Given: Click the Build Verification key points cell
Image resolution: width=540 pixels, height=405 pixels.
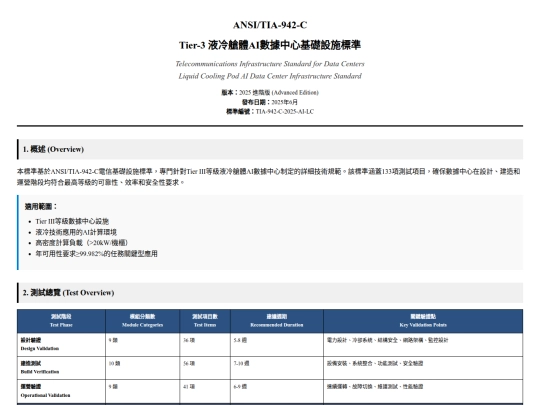Looking at the screenshot, I should tap(423, 367).
